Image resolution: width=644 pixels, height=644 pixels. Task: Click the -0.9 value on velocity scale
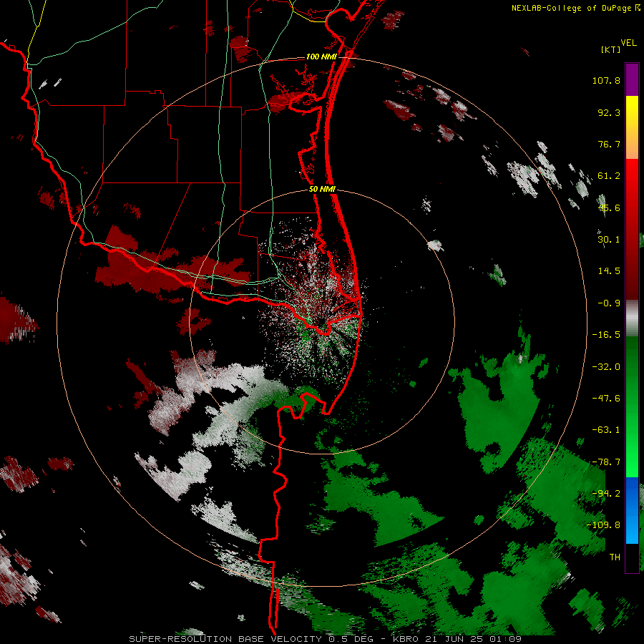[x=609, y=303]
